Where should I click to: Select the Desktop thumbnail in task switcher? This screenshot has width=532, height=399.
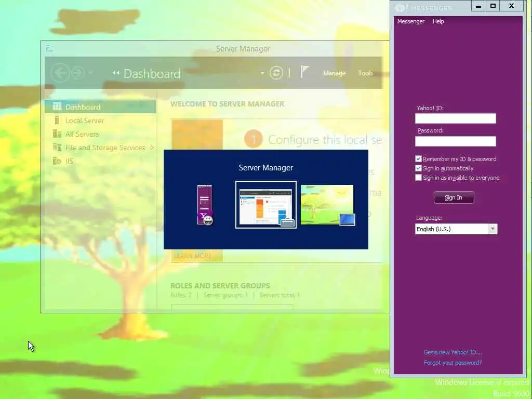327,205
